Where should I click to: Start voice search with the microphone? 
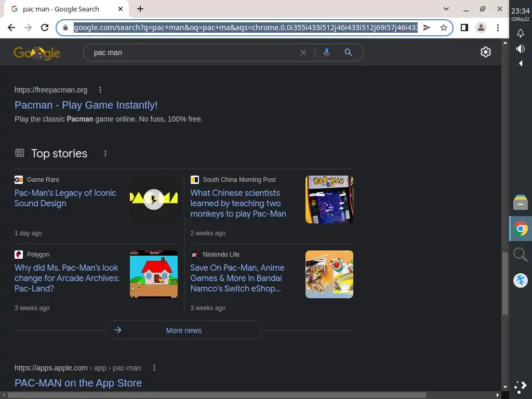[326, 52]
